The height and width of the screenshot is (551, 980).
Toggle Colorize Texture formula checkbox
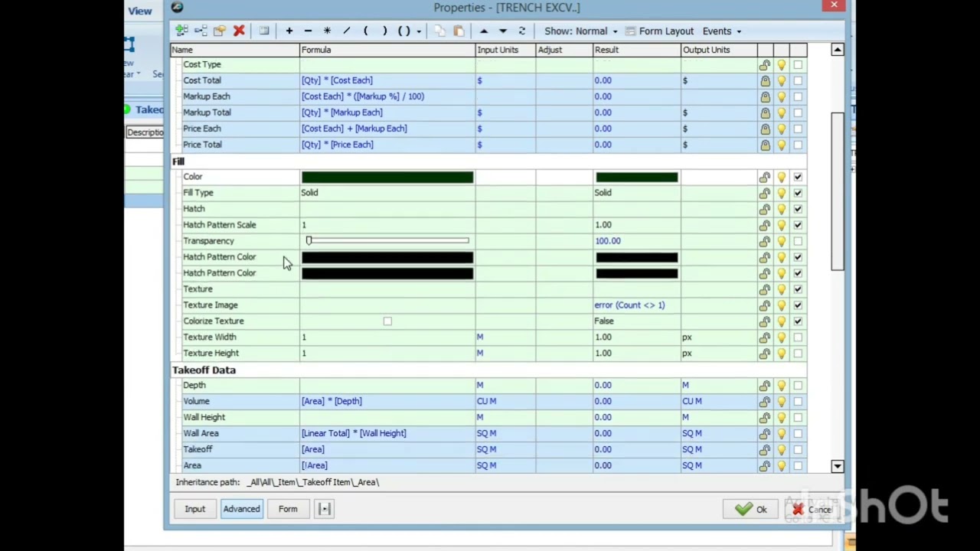click(387, 321)
